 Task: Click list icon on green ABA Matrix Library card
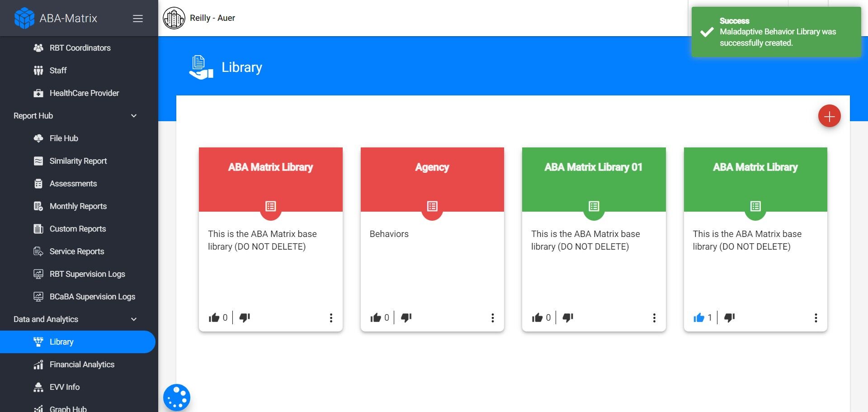[x=755, y=206]
